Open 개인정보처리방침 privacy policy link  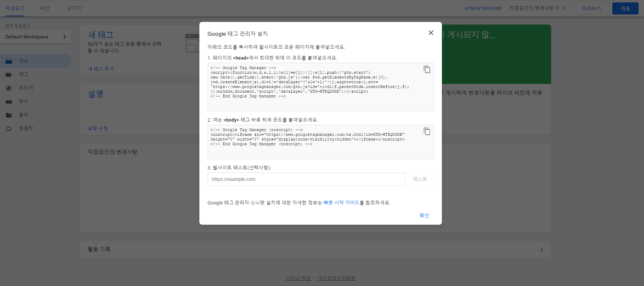point(336,278)
